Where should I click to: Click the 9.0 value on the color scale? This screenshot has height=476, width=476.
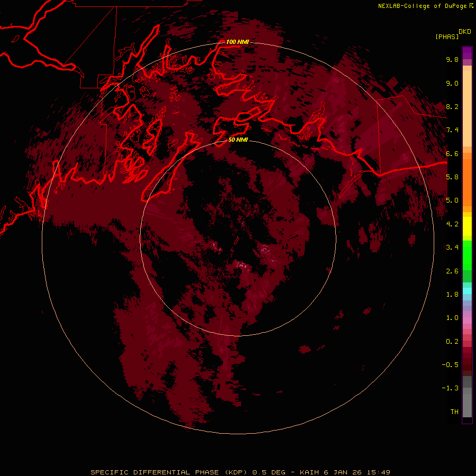point(452,83)
